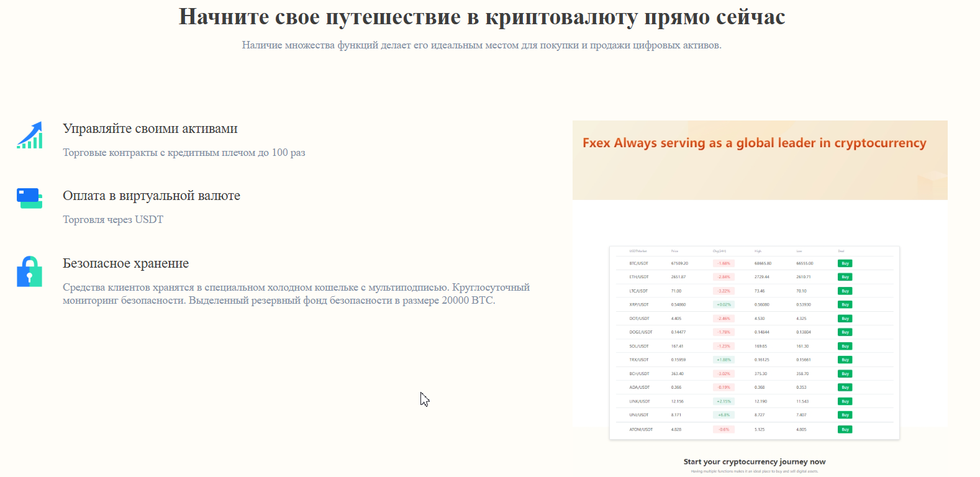Click the -2.84% change badge
This screenshot has width=980, height=477.
pos(724,277)
